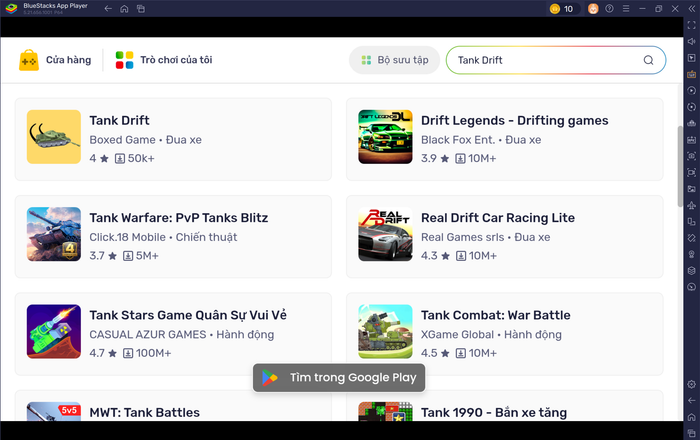
Task: Open Tank Stars Game Quân Sự Vui Vẻ
Action: [173, 334]
